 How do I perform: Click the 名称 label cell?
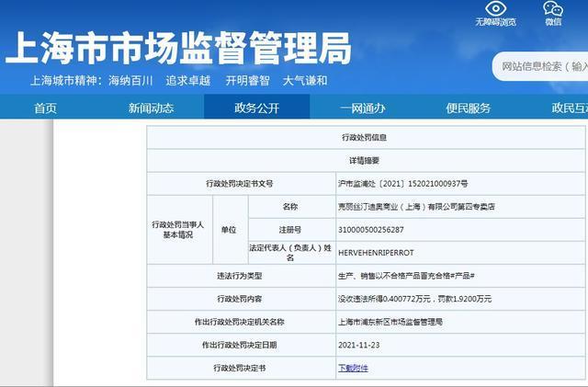pos(290,207)
